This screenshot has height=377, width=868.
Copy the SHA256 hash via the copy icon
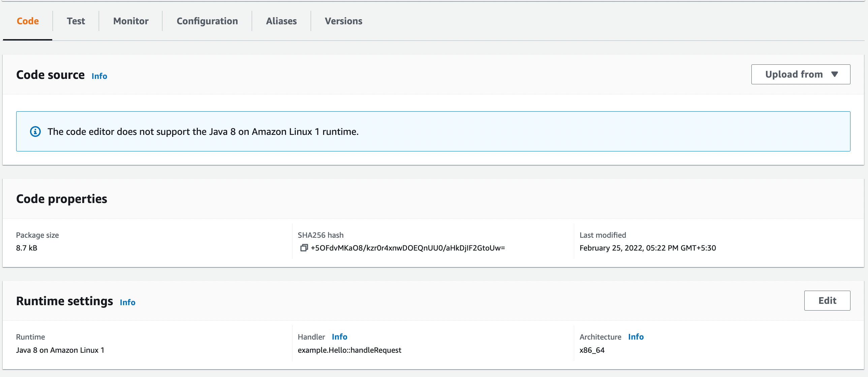[x=303, y=248]
